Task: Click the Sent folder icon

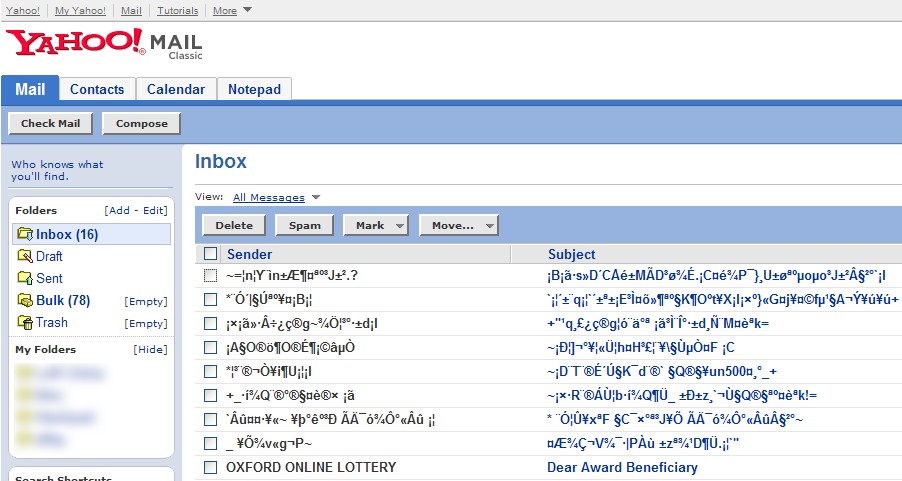Action: (x=25, y=278)
